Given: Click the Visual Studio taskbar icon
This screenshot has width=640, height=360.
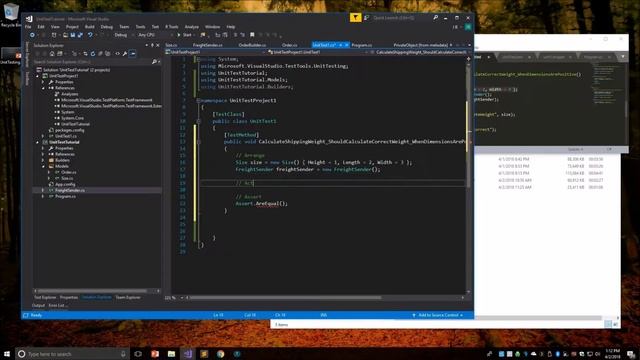Looking at the screenshot, I should (188, 354).
